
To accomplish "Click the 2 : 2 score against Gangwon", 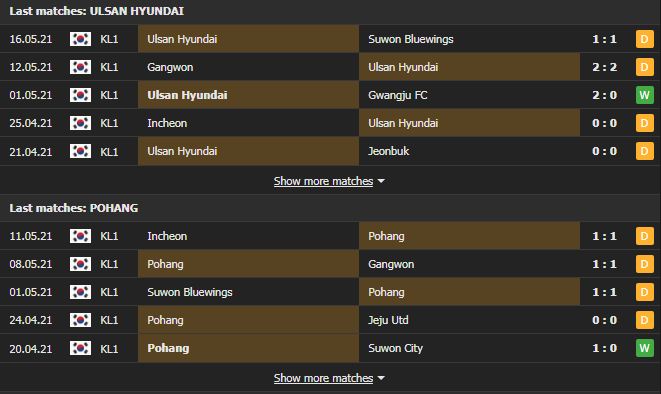I will point(604,67).
